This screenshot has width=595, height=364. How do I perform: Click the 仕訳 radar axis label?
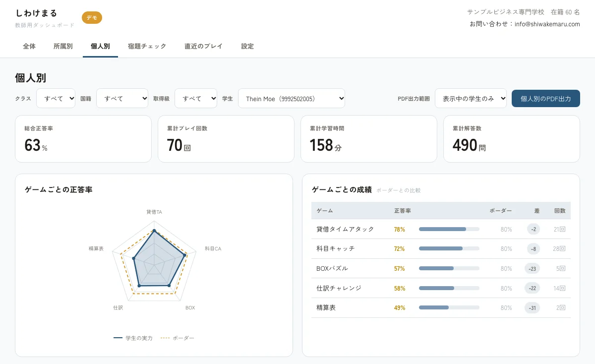click(118, 307)
